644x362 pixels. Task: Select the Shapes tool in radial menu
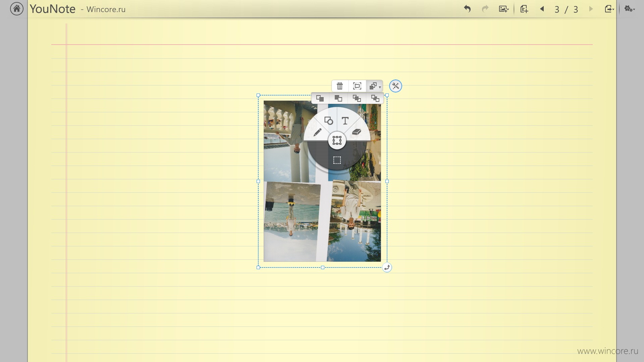[328, 121]
